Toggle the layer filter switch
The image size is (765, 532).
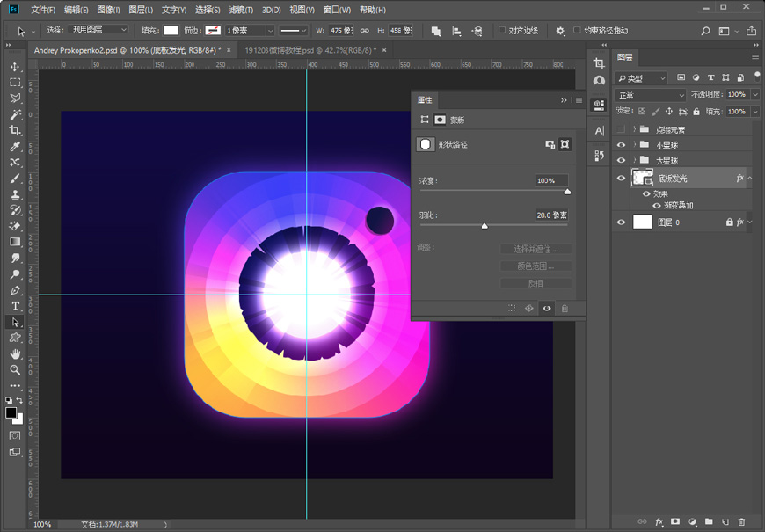pos(757,77)
